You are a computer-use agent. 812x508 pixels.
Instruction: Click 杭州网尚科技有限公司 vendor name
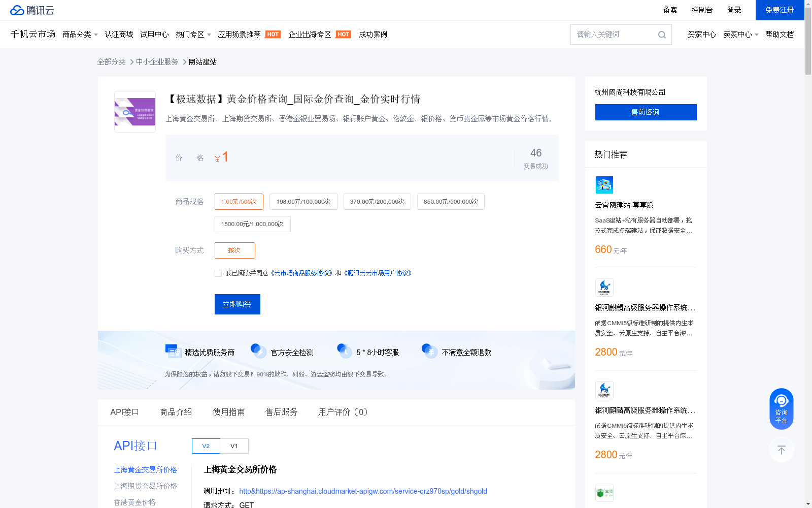[630, 92]
